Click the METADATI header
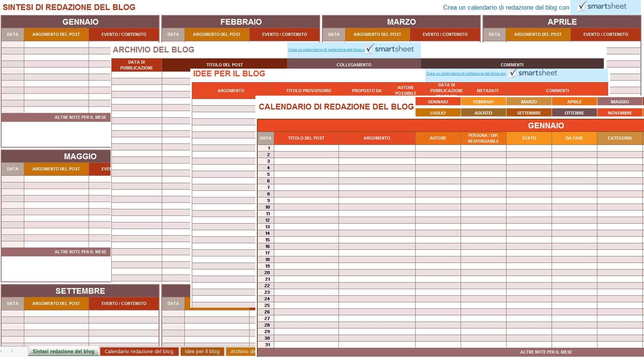This screenshot has width=644, height=357. [488, 91]
